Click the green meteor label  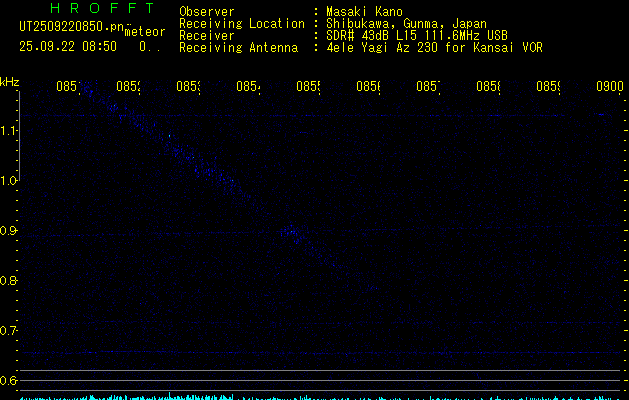pyautogui.click(x=145, y=32)
